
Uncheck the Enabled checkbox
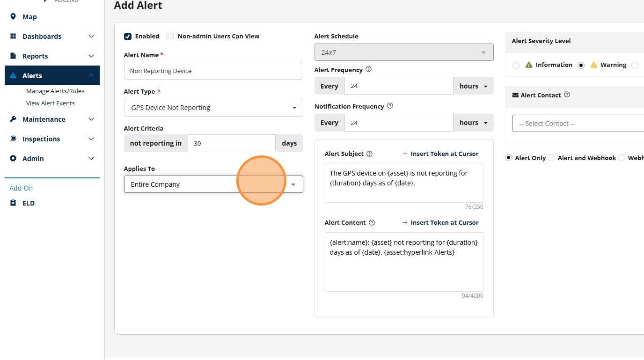(128, 37)
